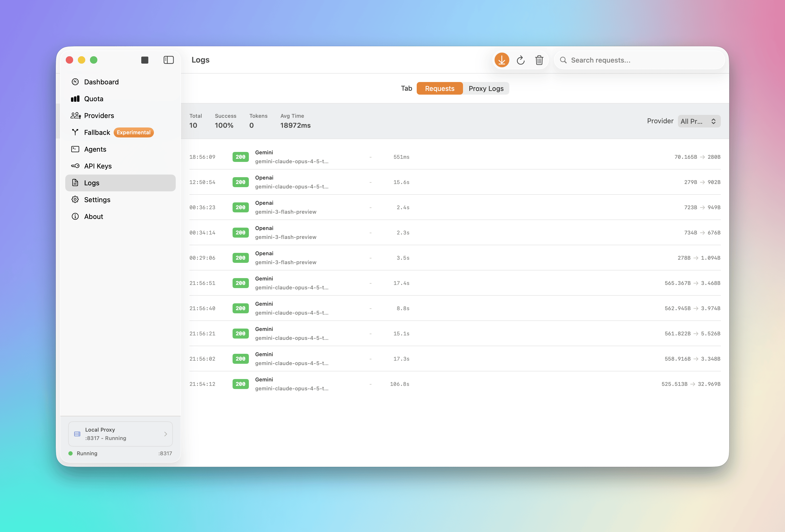Click the download logs icon
The image size is (785, 532).
(x=502, y=60)
